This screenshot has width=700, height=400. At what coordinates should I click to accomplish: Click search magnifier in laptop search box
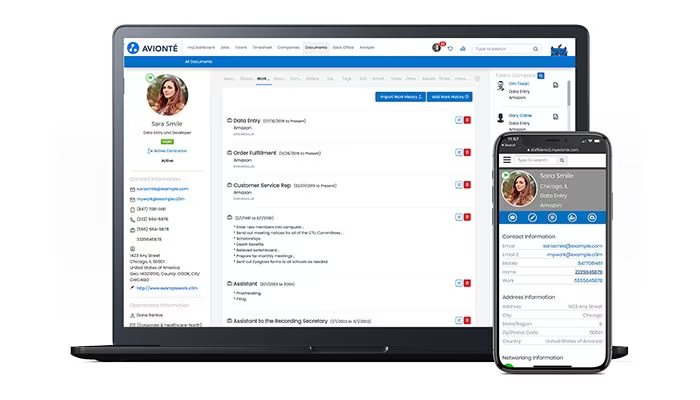point(535,49)
